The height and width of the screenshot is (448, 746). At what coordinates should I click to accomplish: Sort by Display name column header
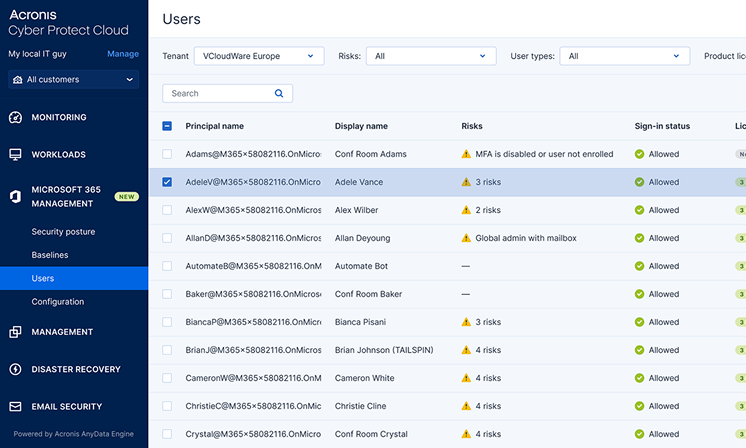tap(361, 126)
